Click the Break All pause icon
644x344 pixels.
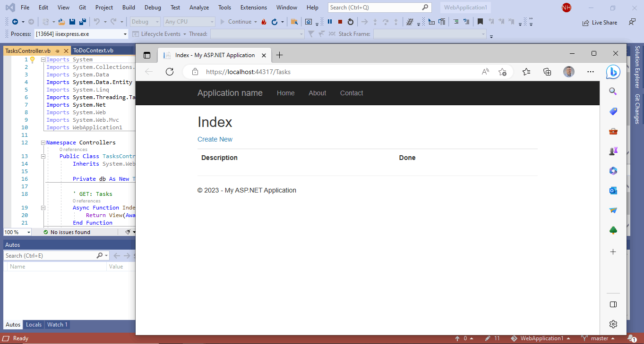329,22
